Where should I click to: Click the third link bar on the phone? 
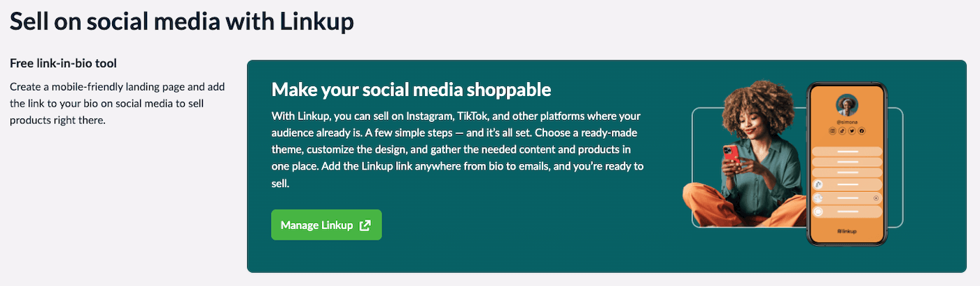point(847,172)
